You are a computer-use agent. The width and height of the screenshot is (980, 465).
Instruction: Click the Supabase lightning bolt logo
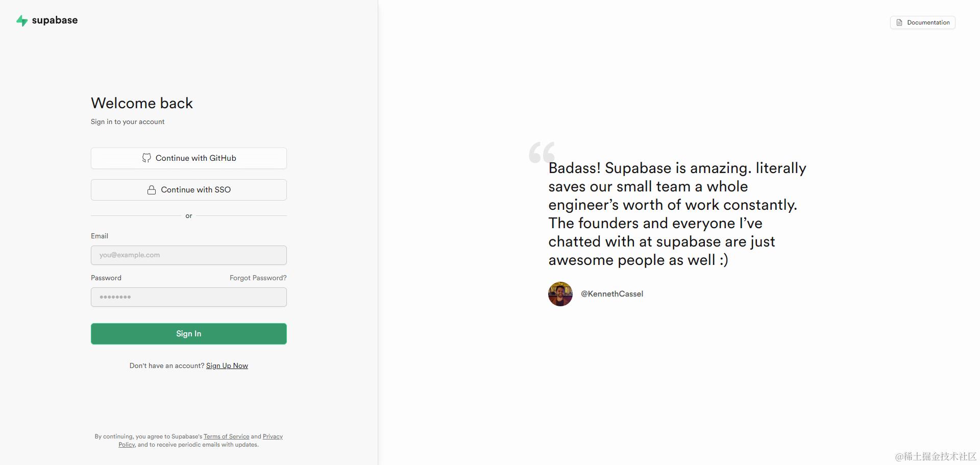click(22, 20)
